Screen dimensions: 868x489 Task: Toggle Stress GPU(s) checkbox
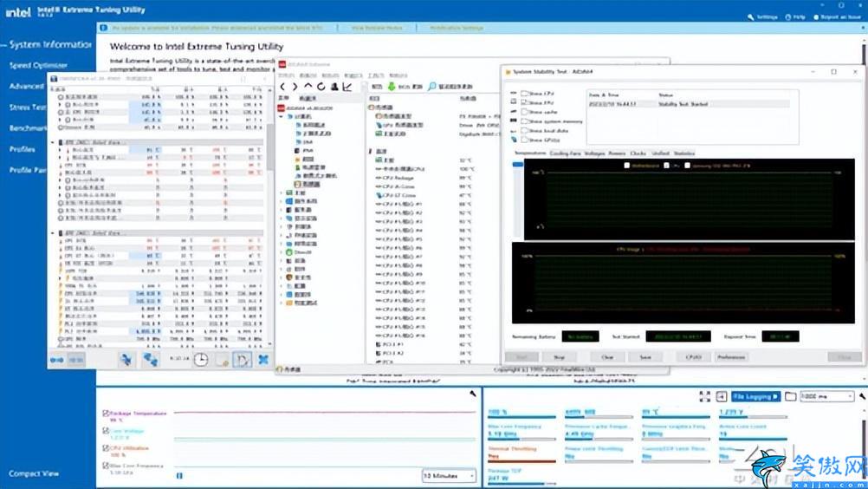(524, 140)
